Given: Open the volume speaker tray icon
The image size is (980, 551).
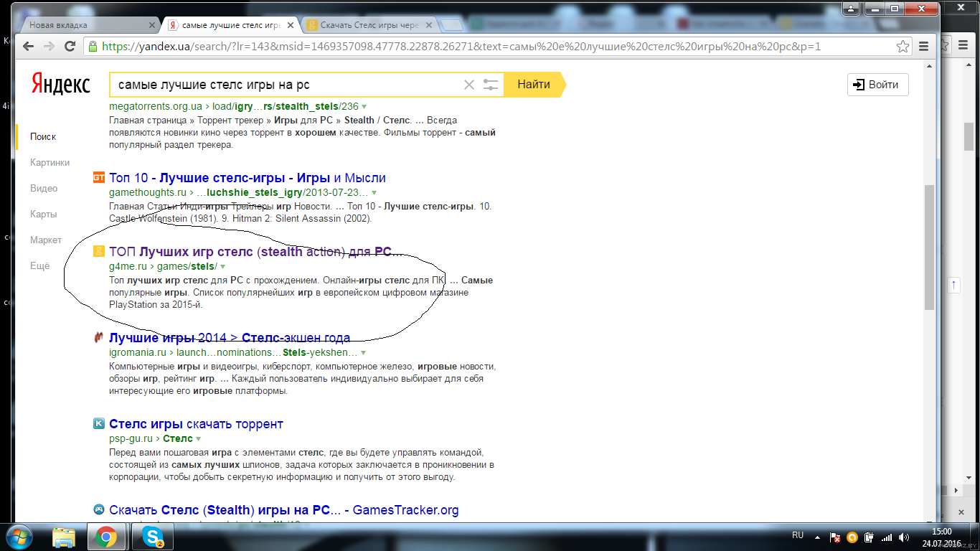Looking at the screenshot, I should [903, 537].
